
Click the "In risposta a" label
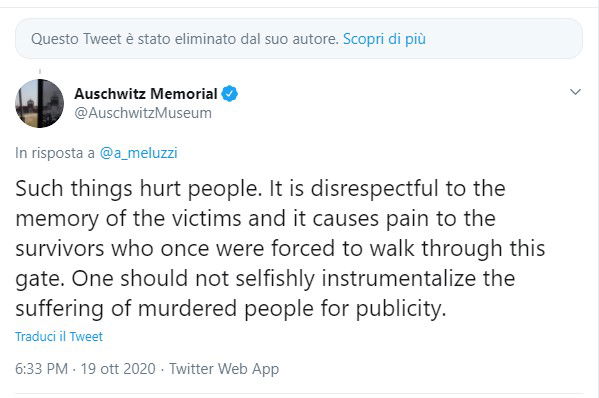[55, 153]
